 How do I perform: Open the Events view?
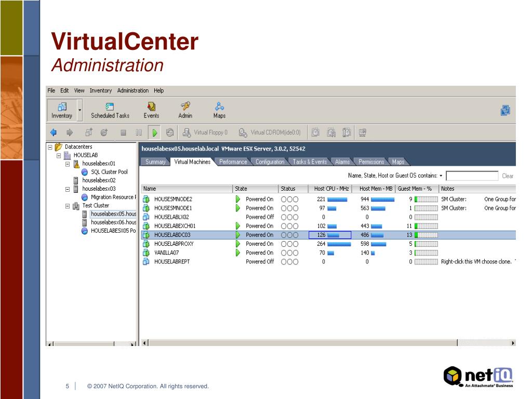point(151,111)
